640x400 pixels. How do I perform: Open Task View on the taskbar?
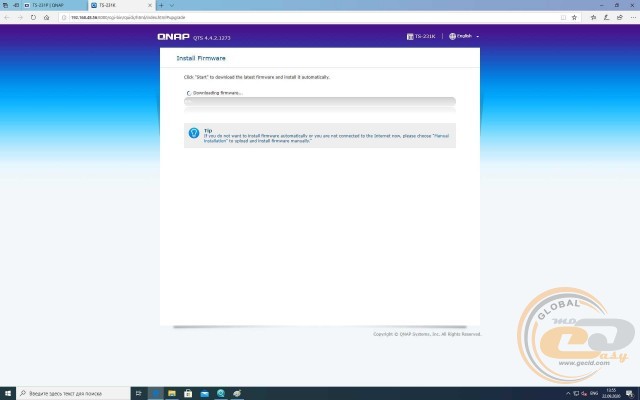click(x=139, y=393)
